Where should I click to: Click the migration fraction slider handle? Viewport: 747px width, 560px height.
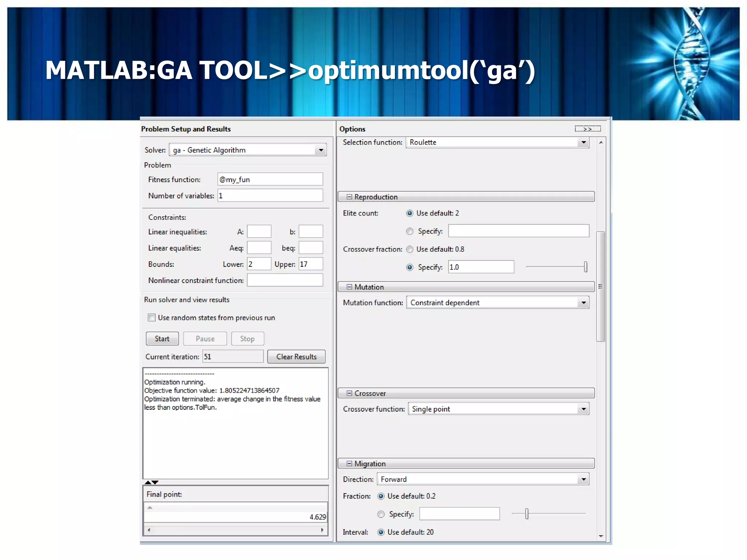[527, 514]
